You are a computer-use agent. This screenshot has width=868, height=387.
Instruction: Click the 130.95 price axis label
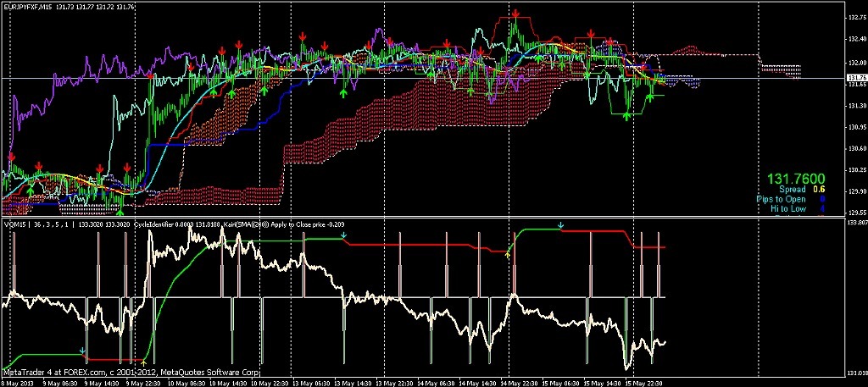pos(856,127)
